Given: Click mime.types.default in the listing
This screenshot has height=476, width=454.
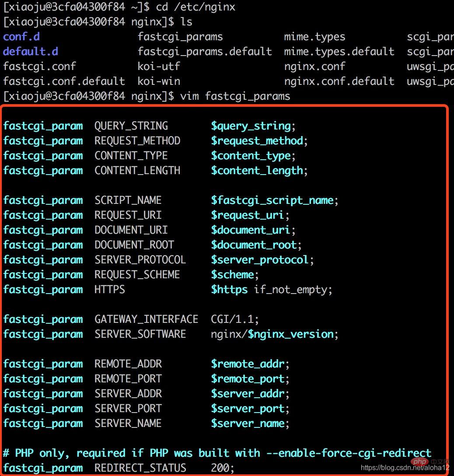Looking at the screenshot, I should point(339,52).
